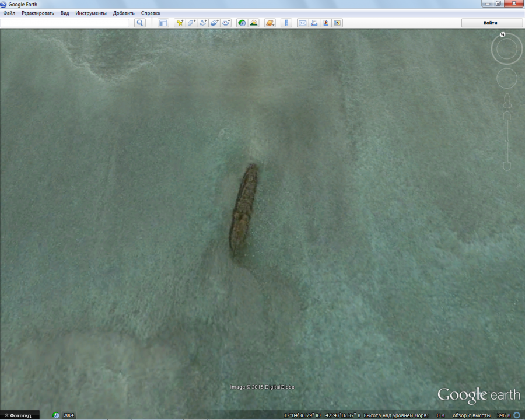This screenshot has width=525, height=420.
Task: Click the zoom slider track
Action: point(507,140)
